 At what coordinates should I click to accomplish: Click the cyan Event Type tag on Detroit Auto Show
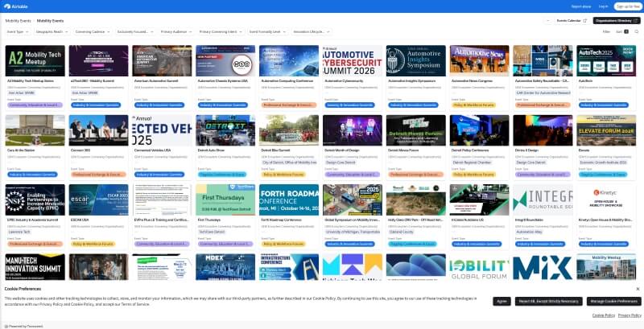tap(222, 175)
